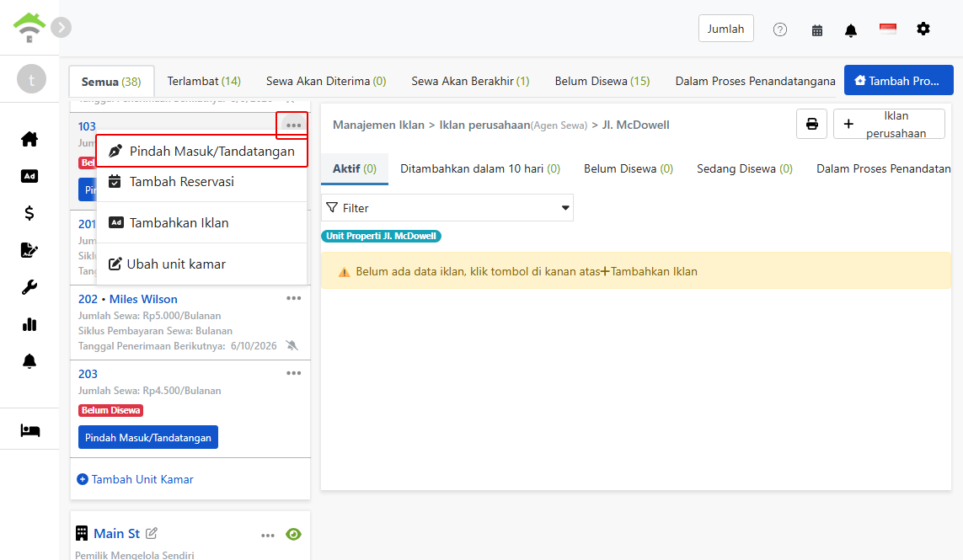Select Ditambahkan dalam 10 hari (0) tab
Viewport: 963px width, 560px height.
point(480,169)
